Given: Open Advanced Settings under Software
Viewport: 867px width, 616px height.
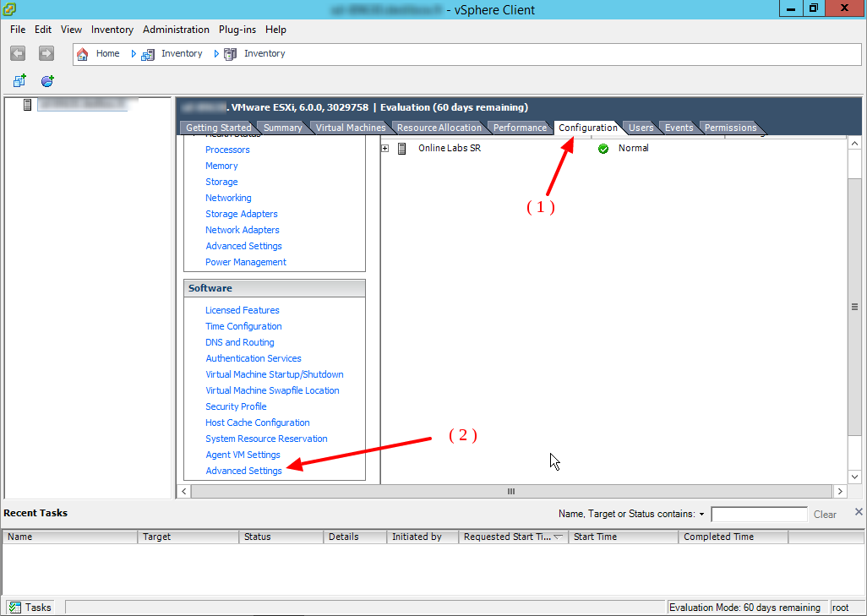Looking at the screenshot, I should pyautogui.click(x=243, y=471).
